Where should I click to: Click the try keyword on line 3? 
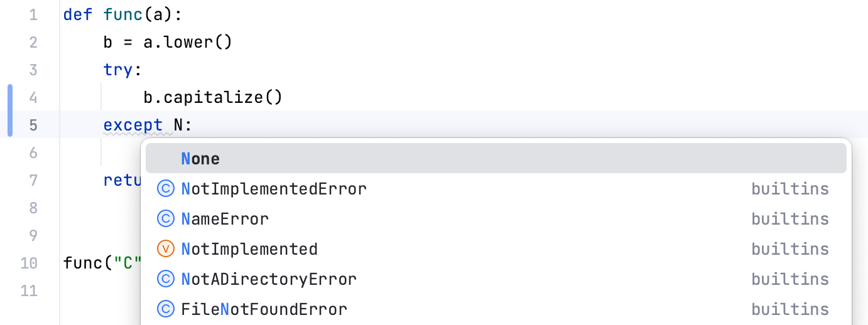click(118, 70)
